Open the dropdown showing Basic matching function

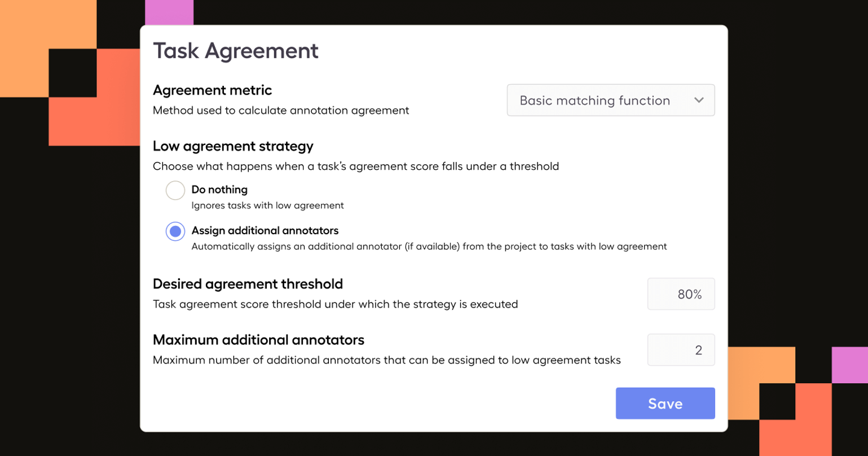611,100
